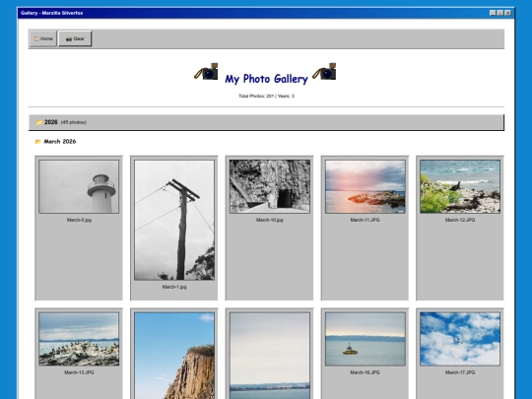Open the pale sky over water photo
The height and width of the screenshot is (399, 532).
click(270, 356)
